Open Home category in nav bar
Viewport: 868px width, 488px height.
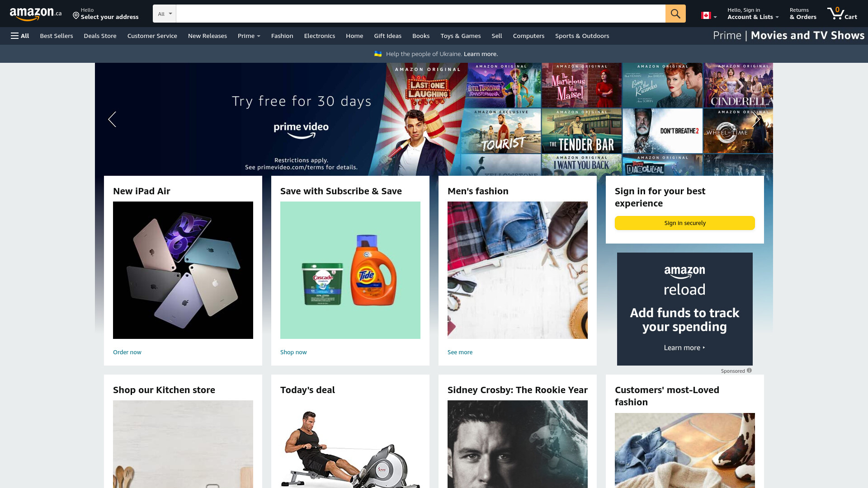tap(354, 36)
